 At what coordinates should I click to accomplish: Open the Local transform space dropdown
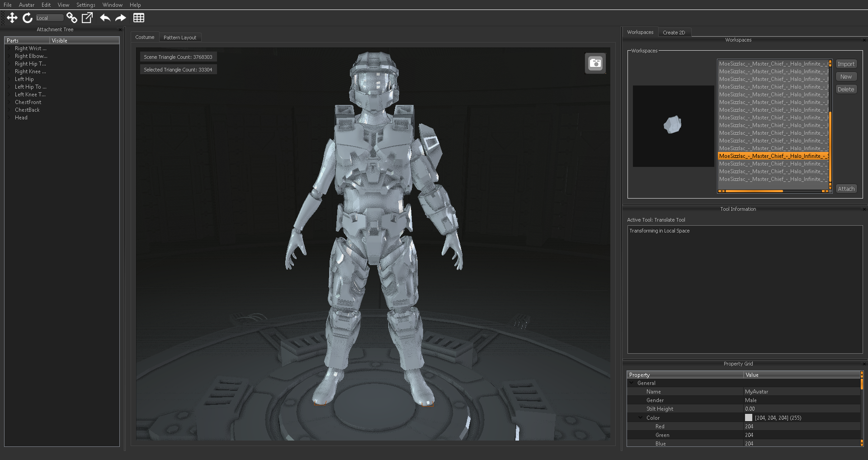[50, 18]
